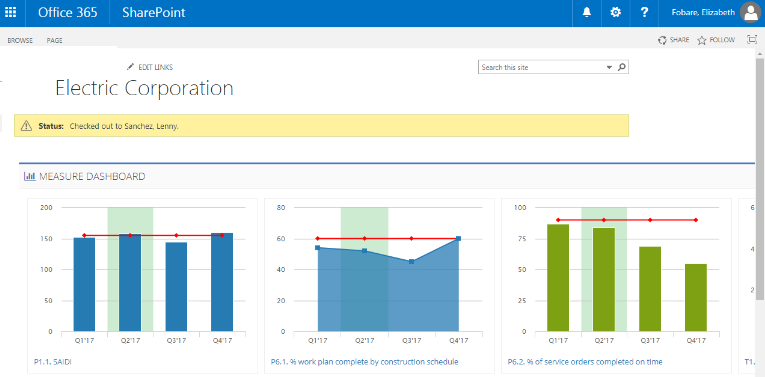
Task: Toggle focus on content icon
Action: click(x=752, y=40)
